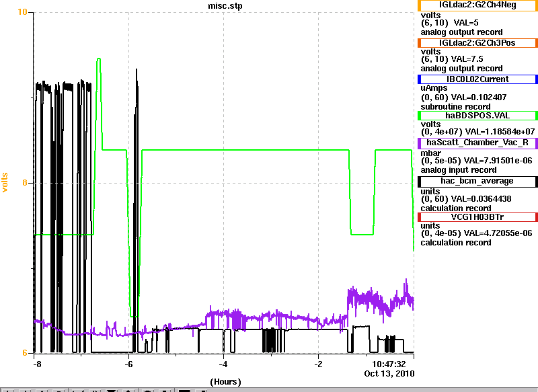Click the x-axis tick label -2

[318, 364]
